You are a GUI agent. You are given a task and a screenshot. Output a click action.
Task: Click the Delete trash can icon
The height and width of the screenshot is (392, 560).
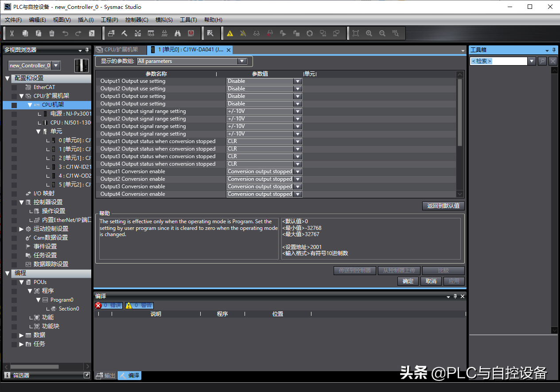52,33
